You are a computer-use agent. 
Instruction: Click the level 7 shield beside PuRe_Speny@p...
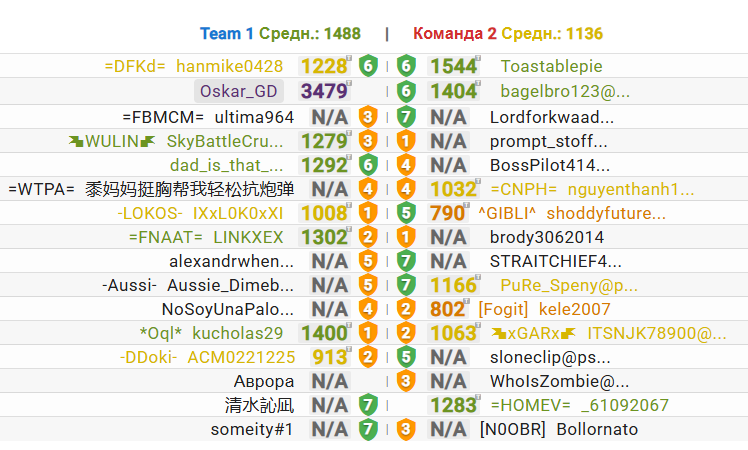pyautogui.click(x=406, y=285)
